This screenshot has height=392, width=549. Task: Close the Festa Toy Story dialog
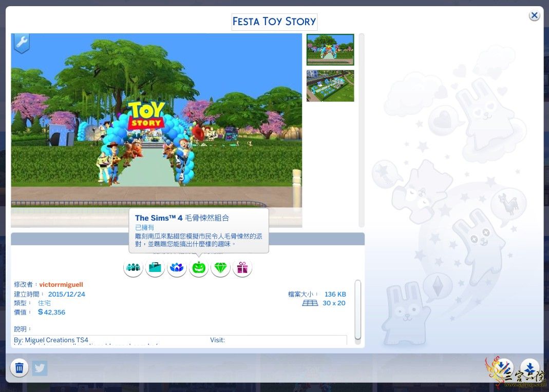[534, 15]
